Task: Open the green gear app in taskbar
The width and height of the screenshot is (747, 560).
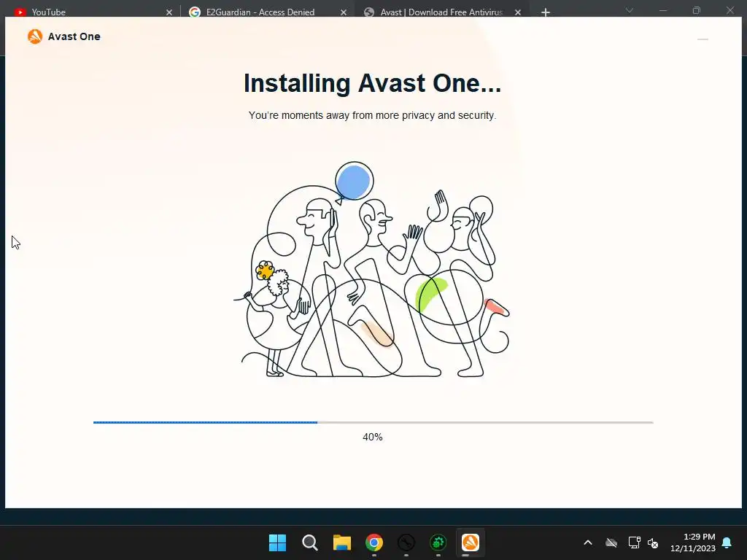Action: point(438,542)
